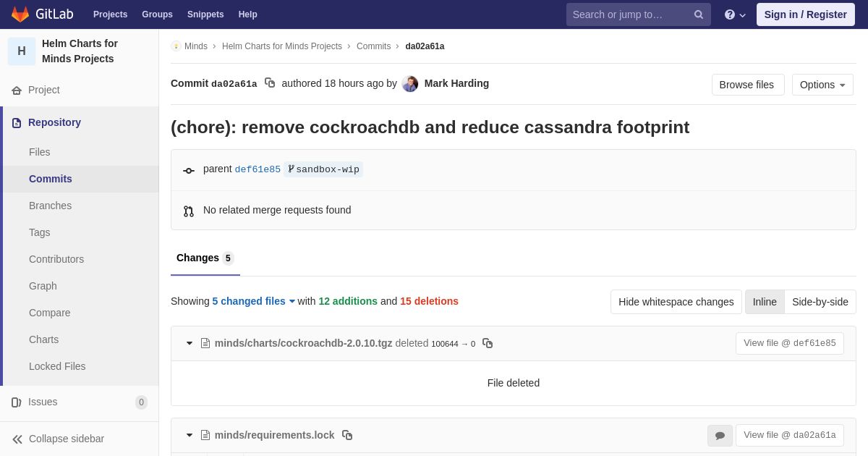Click the minds/requirements.lock file name
The height and width of the screenshot is (456, 868).
274,435
